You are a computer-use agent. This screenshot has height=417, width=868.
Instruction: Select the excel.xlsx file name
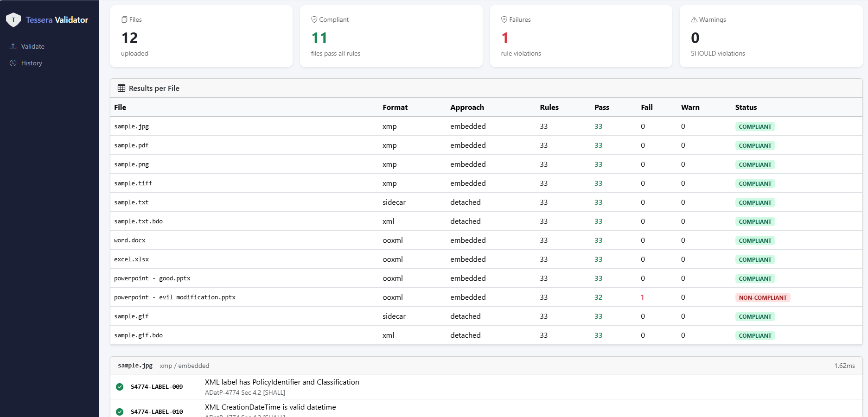132,259
